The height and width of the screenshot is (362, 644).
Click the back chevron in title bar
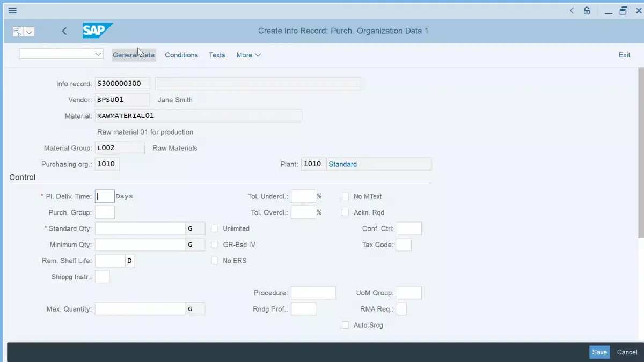(x=572, y=10)
